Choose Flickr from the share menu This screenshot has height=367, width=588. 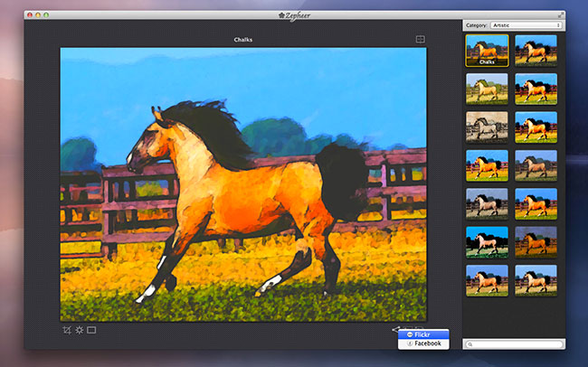tap(422, 334)
